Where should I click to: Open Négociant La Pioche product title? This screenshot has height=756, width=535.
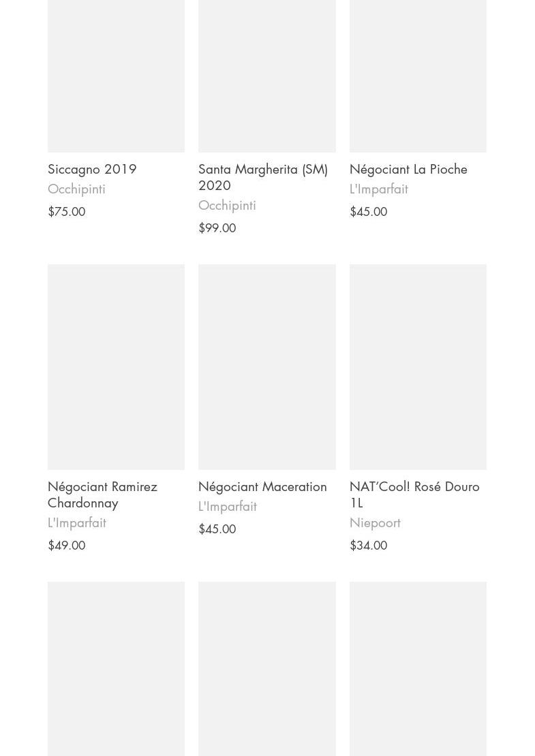[x=408, y=169]
